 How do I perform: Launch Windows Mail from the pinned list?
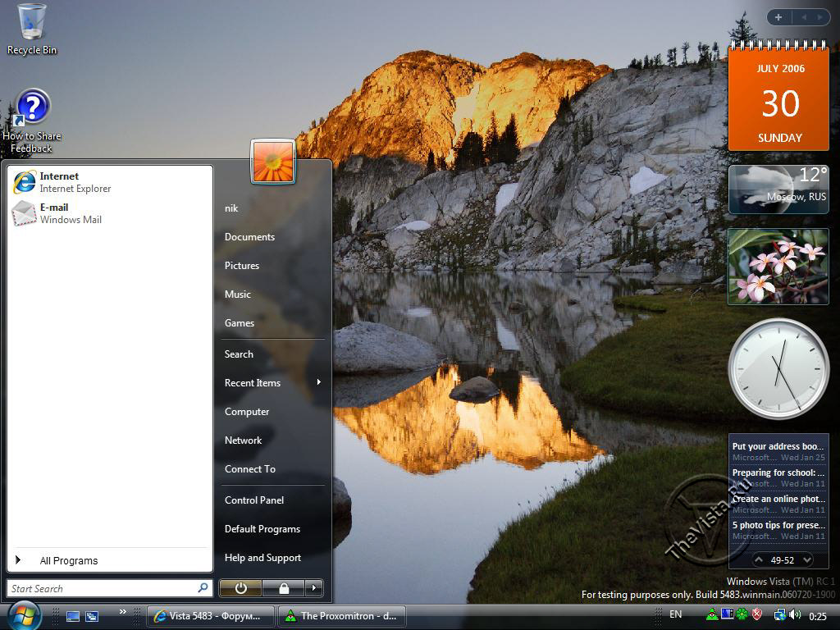[x=62, y=213]
